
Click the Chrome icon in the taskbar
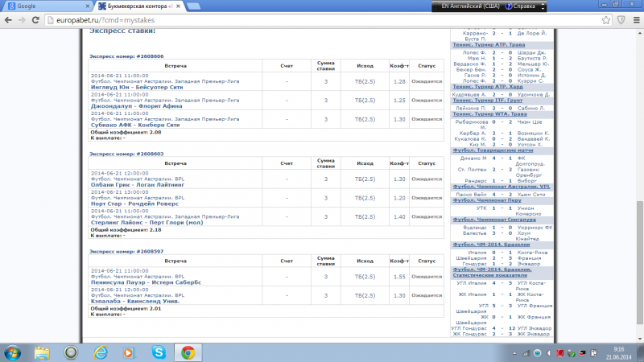point(187,352)
